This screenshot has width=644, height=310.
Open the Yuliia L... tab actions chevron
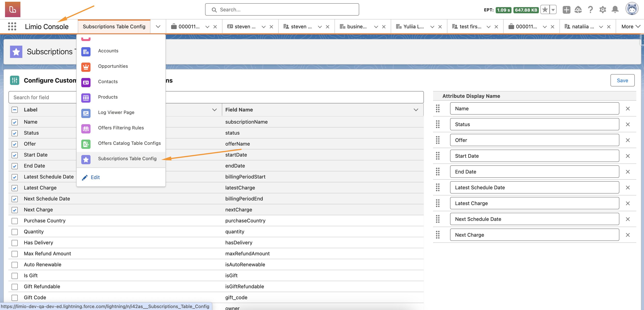pos(432,27)
